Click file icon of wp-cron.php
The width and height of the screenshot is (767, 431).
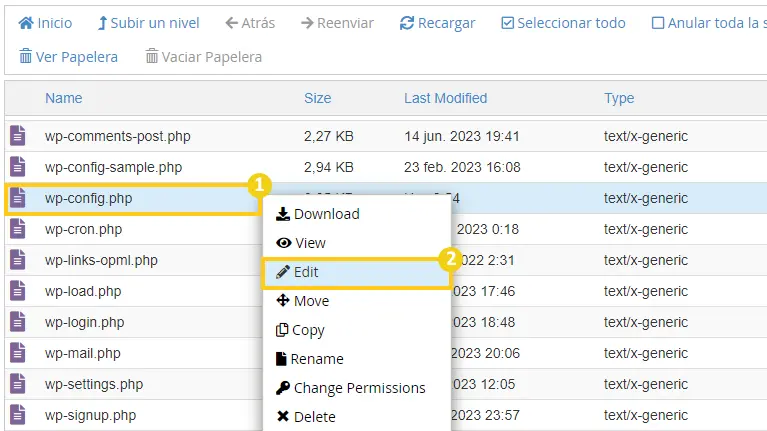(18, 229)
